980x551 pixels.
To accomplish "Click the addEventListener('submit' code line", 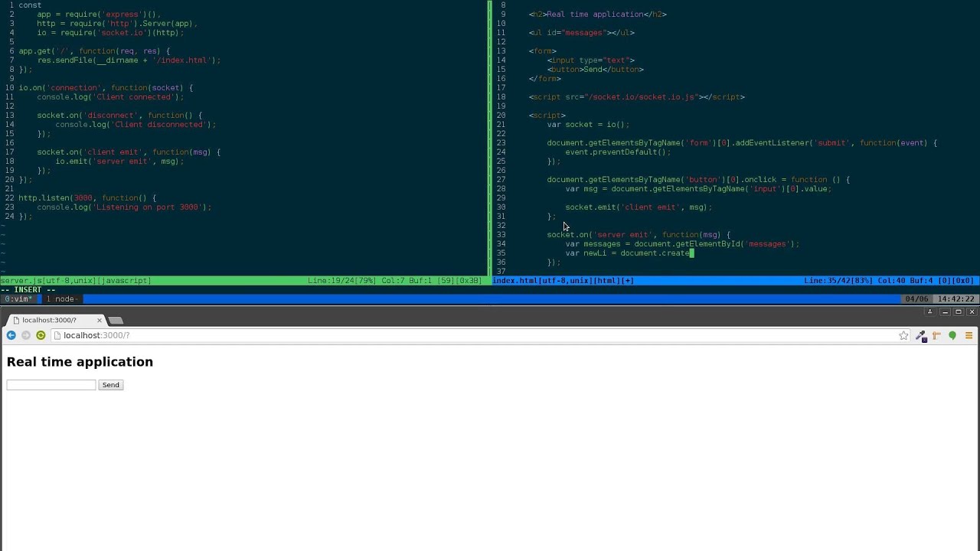I will (742, 142).
